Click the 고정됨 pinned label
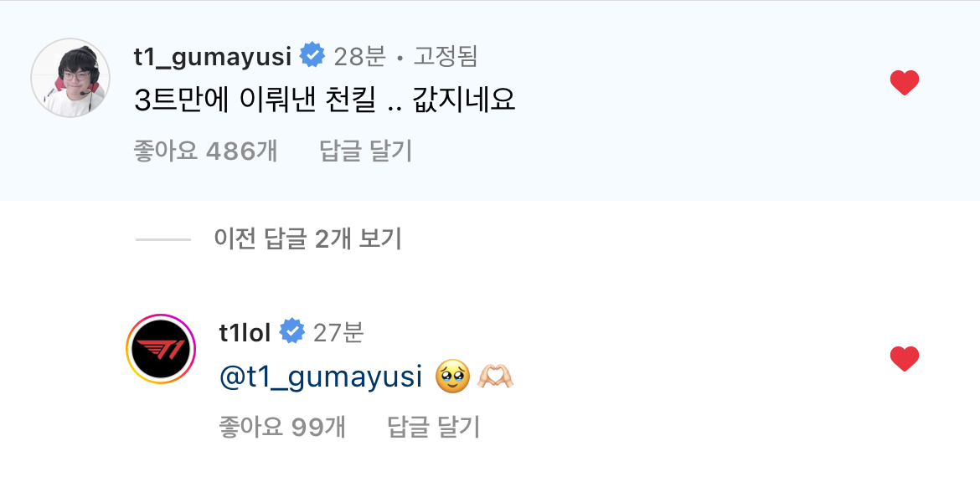The width and height of the screenshot is (980, 487). pyautogui.click(x=446, y=56)
